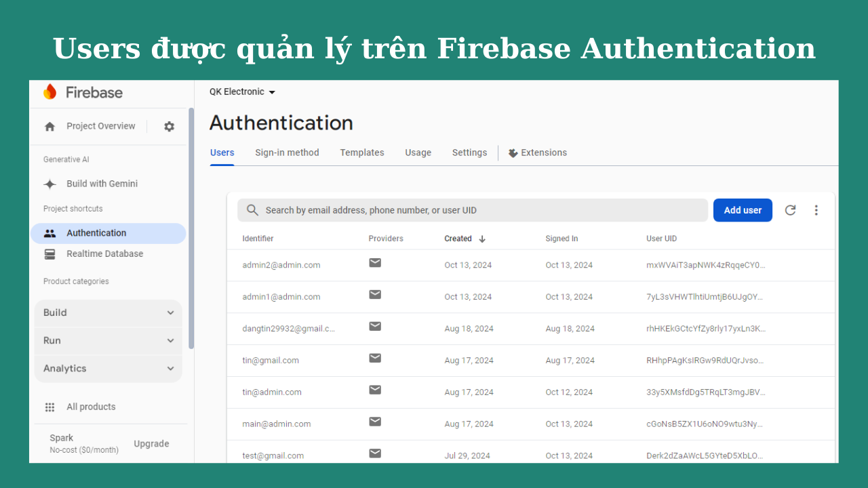Image resolution: width=868 pixels, height=488 pixels.
Task: Click UID rhHKEkGCtcYfZy8rly17yxLn3K…
Action: (706, 329)
